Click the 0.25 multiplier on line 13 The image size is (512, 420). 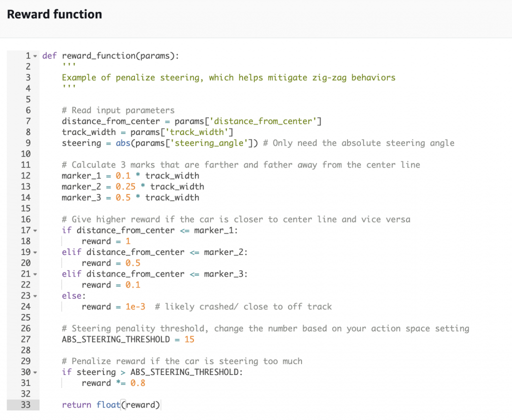pyautogui.click(x=125, y=186)
